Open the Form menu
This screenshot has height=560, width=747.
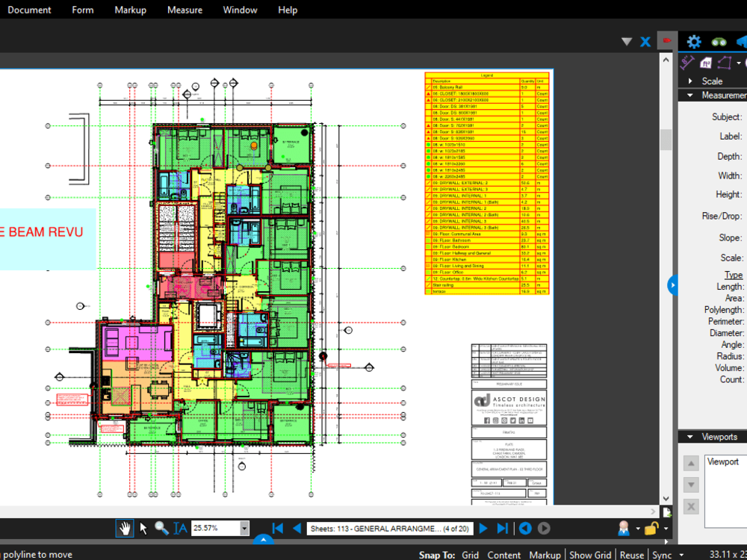(82, 10)
